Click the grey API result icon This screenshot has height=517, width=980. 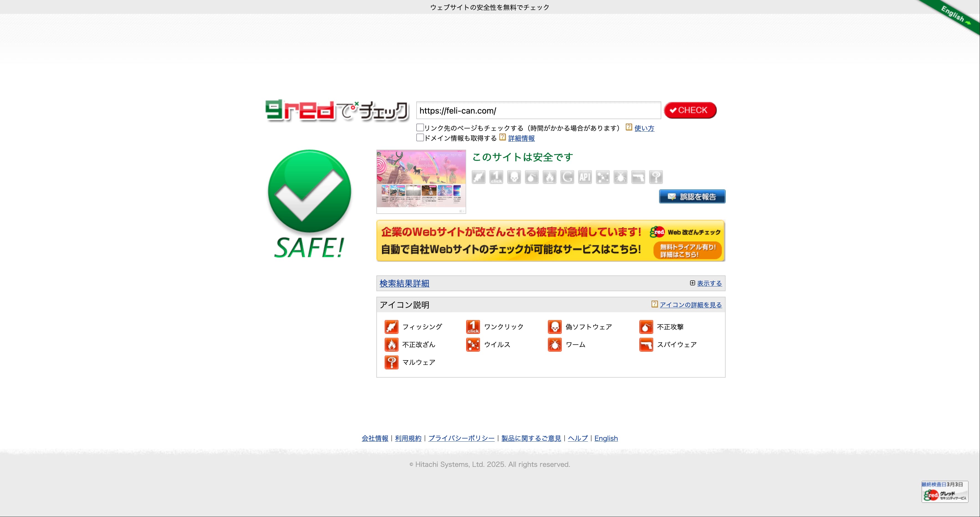coord(585,177)
